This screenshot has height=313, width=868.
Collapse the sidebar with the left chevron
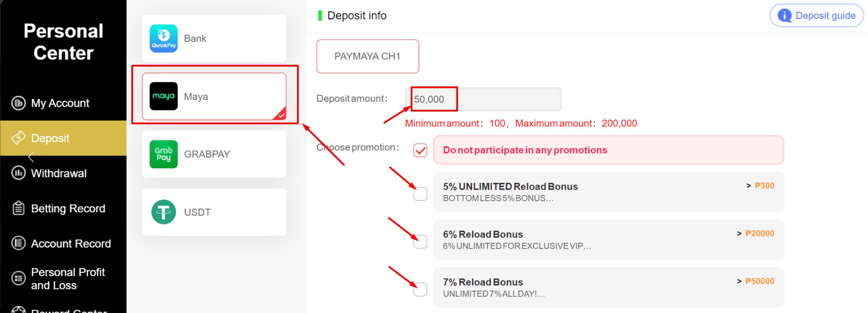(x=31, y=156)
